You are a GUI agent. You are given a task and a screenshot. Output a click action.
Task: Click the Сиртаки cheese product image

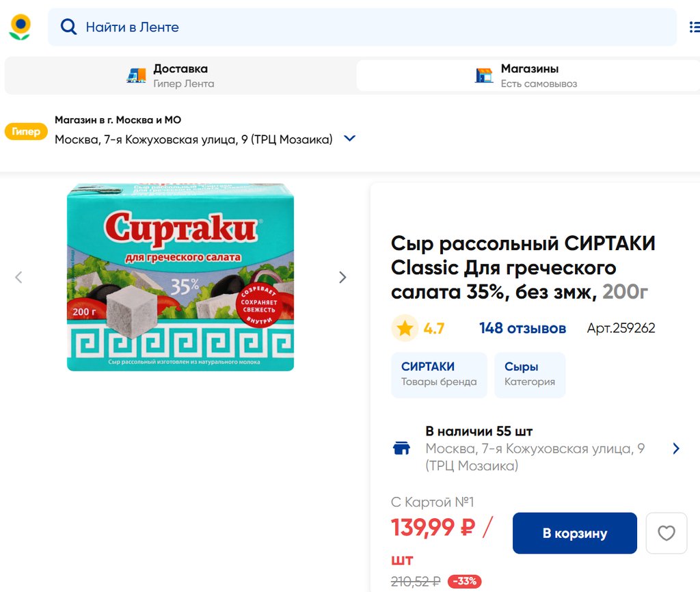click(180, 278)
